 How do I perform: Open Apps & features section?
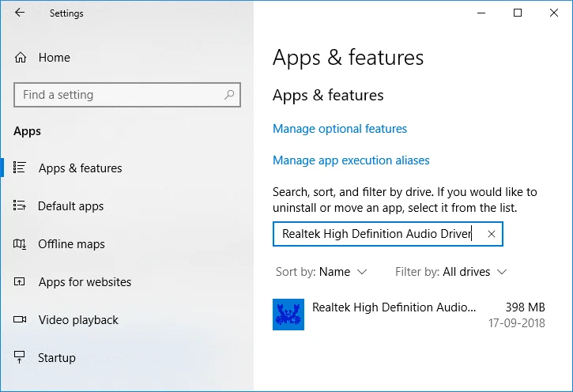80,168
